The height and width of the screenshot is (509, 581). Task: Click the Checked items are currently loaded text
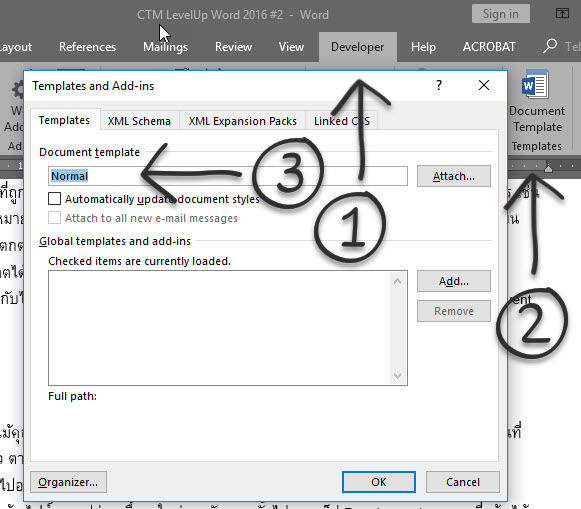139,261
